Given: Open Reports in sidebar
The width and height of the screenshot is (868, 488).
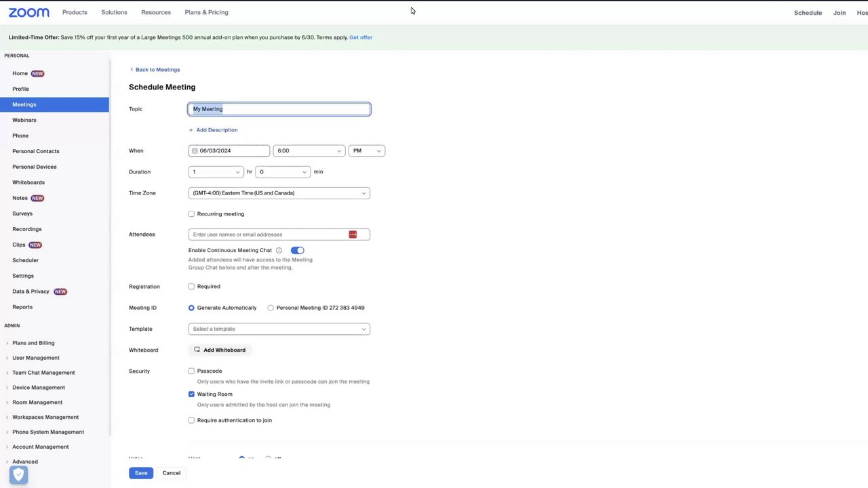Looking at the screenshot, I should click(22, 307).
